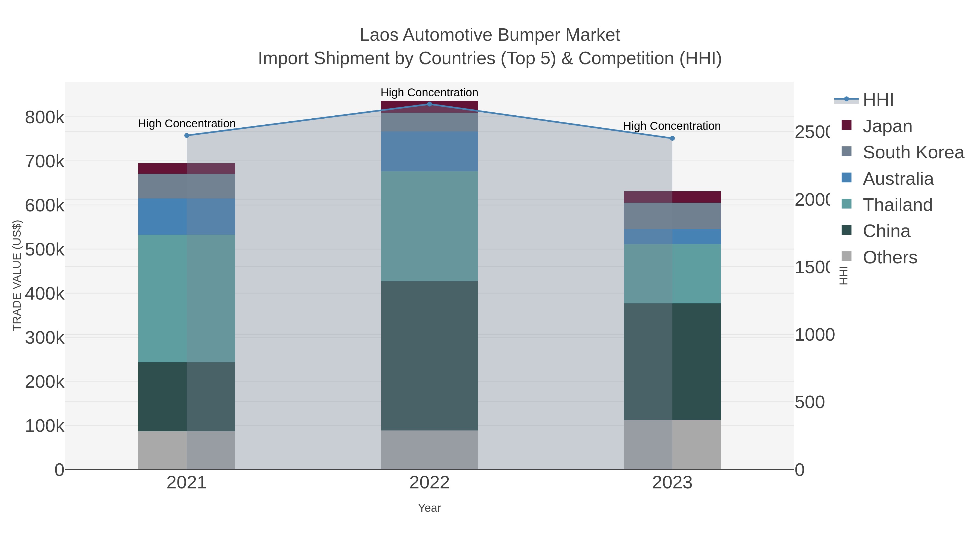The image size is (980, 551).
Task: Click the High Concentration label above 2021
Action: 187,124
